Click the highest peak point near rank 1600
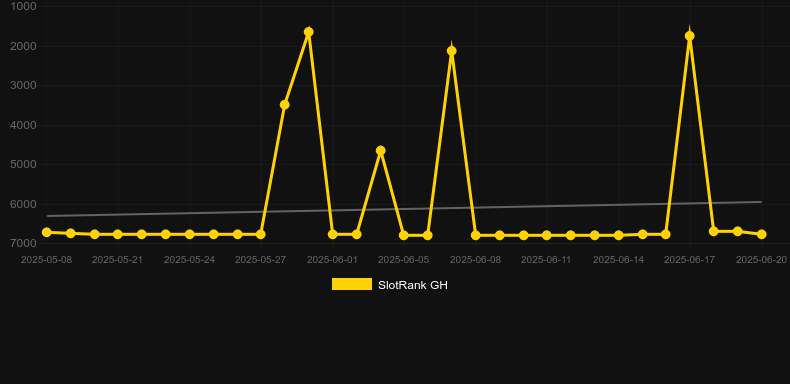 click(x=309, y=32)
